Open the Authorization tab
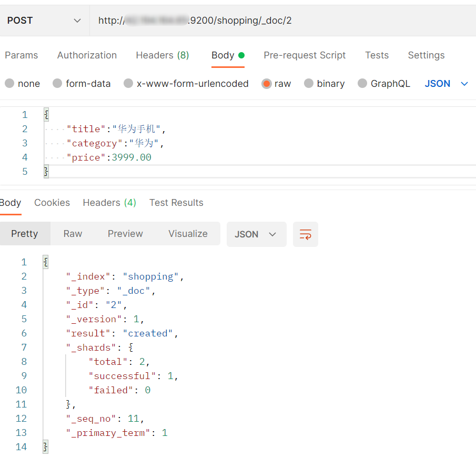 [x=87, y=55]
